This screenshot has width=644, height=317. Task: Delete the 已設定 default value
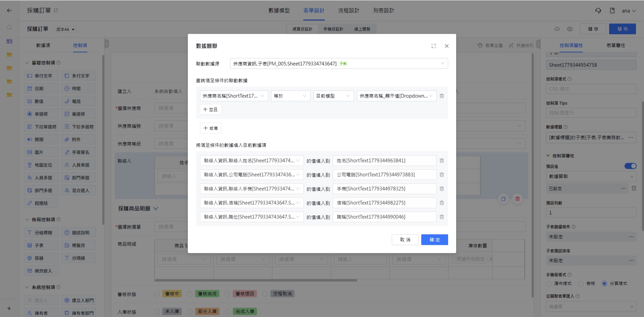tap(634, 188)
